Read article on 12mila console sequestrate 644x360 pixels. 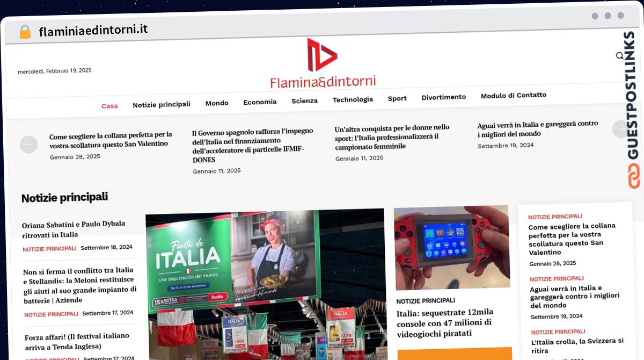coord(445,322)
